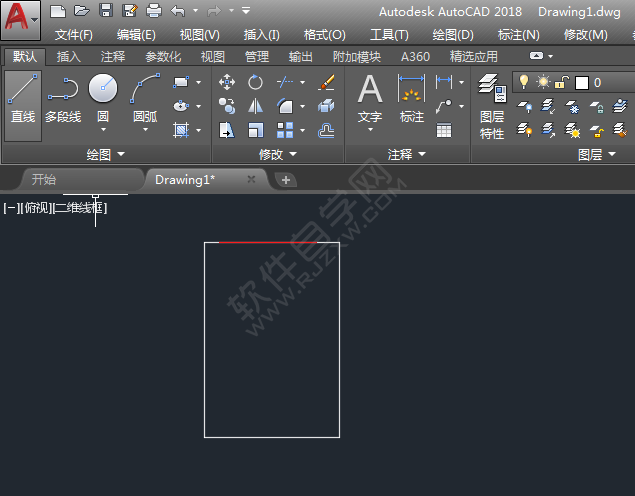The width and height of the screenshot is (635, 496).
Task: Select the Polyline (多段线) tool
Action: tap(63, 99)
